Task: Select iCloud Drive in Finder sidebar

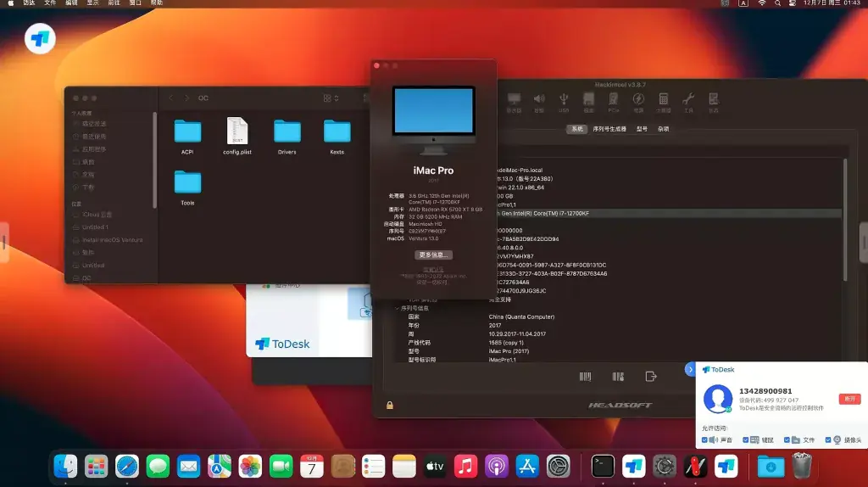Action: pyautogui.click(x=97, y=215)
